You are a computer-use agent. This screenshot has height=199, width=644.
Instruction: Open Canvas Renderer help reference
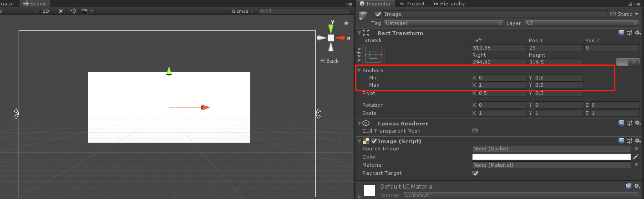[621, 123]
